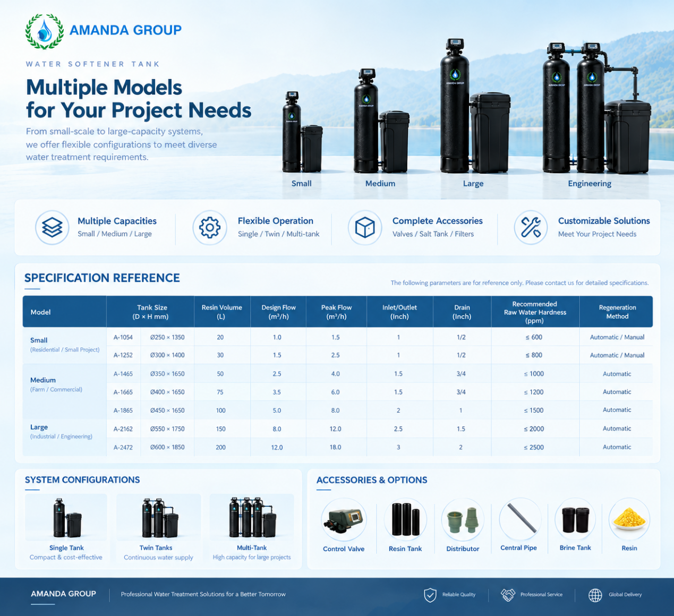Click the Multiple Capacities stacked layers icon
The width and height of the screenshot is (674, 616).
point(52,227)
